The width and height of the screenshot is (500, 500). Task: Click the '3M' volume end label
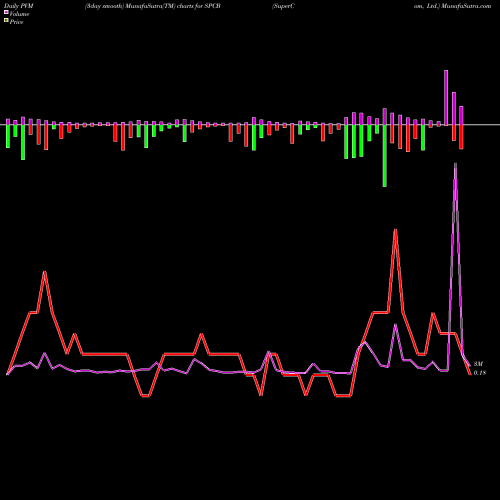478,364
